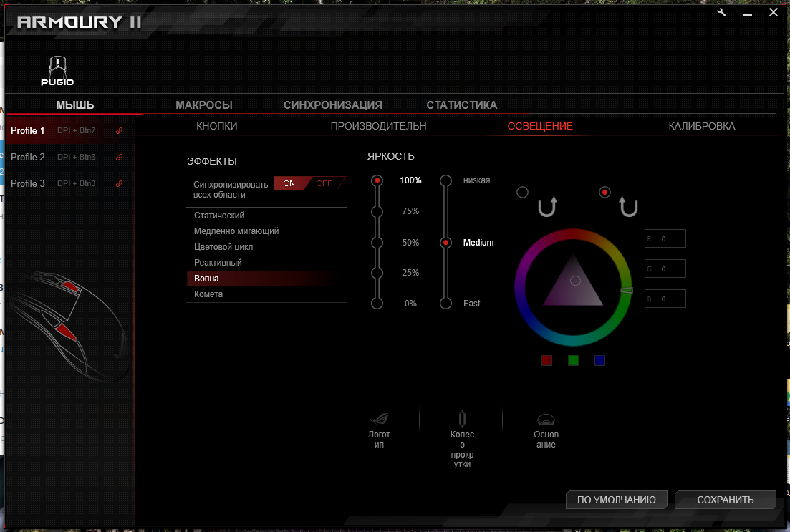The width and height of the screenshot is (790, 532).
Task: Turn sync all zones OFF
Action: (324, 183)
